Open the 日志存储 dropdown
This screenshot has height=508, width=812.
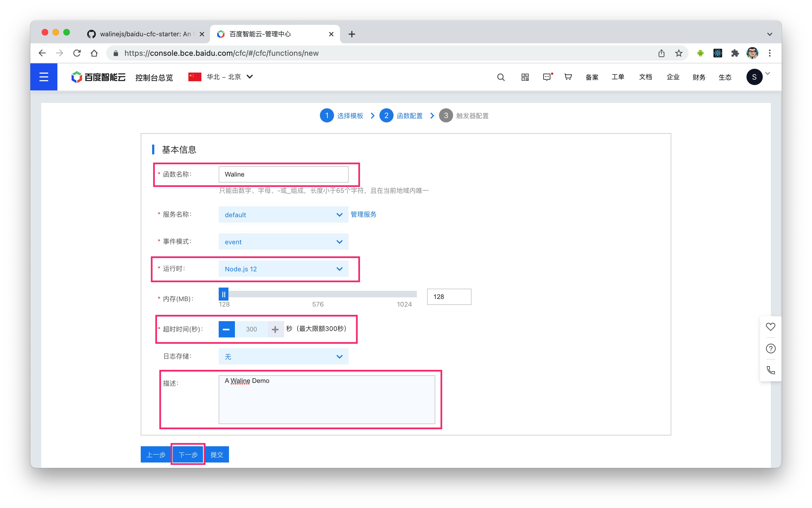(x=283, y=356)
